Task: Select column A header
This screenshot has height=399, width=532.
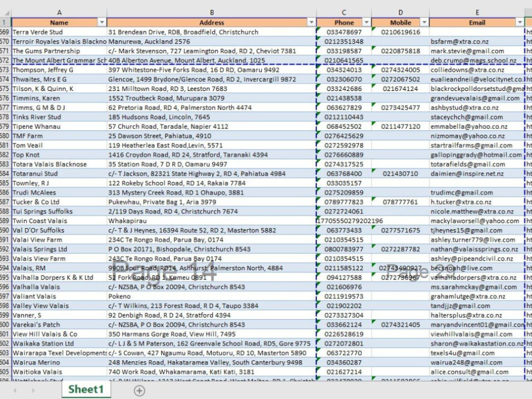Action: 59,13
